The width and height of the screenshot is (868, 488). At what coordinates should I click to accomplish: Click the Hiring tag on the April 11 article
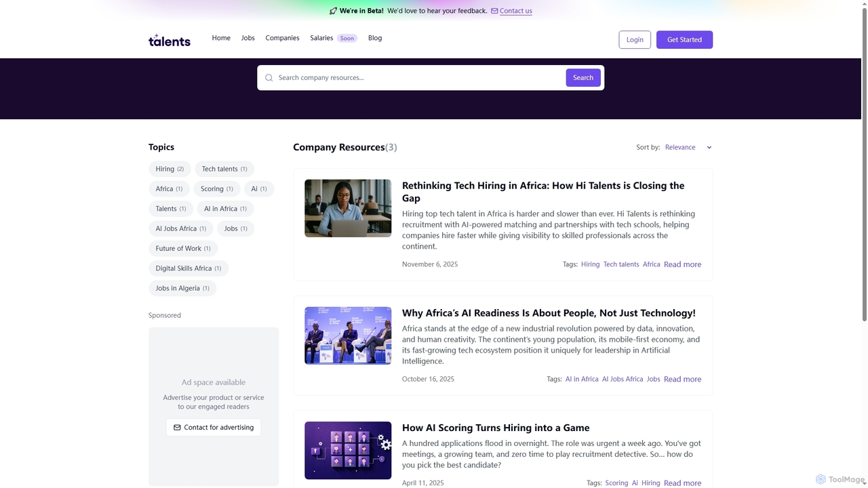650,483
